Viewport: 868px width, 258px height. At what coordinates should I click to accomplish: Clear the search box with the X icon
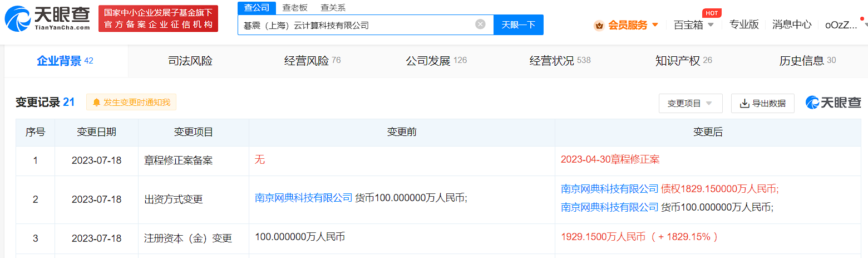point(480,25)
